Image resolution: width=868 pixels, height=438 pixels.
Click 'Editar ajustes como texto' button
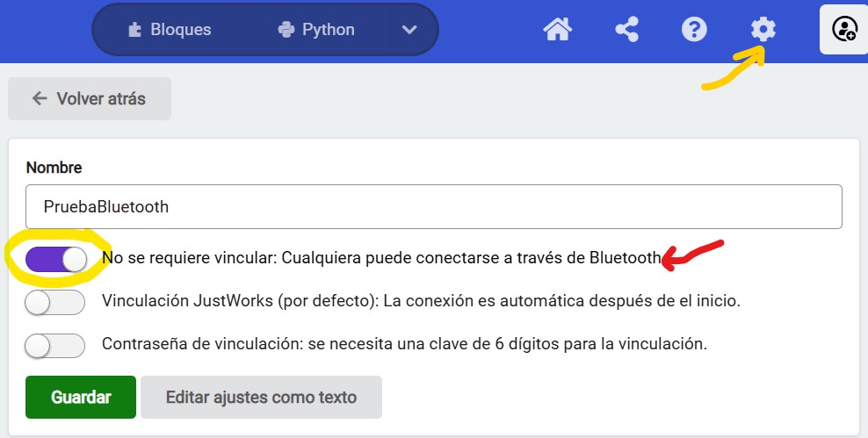(261, 397)
